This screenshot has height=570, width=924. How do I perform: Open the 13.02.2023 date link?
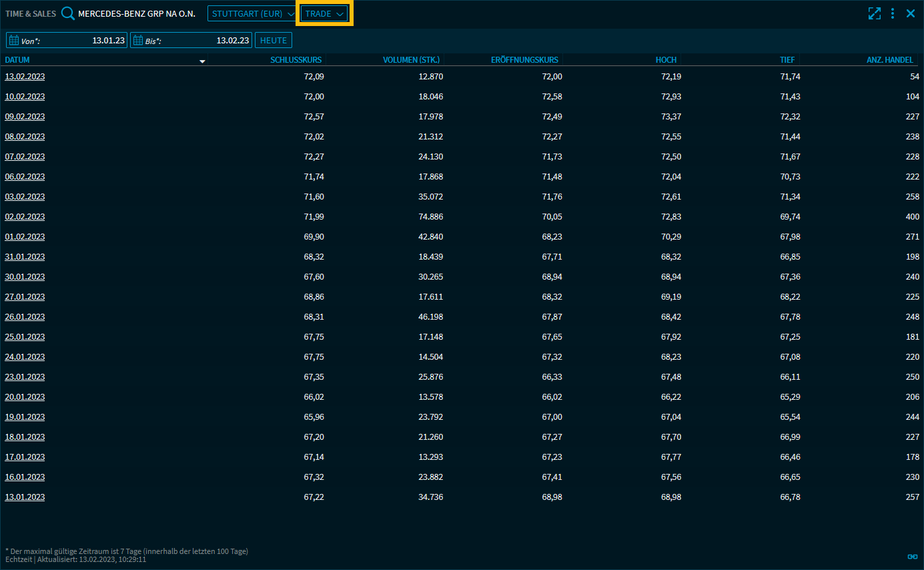[25, 76]
